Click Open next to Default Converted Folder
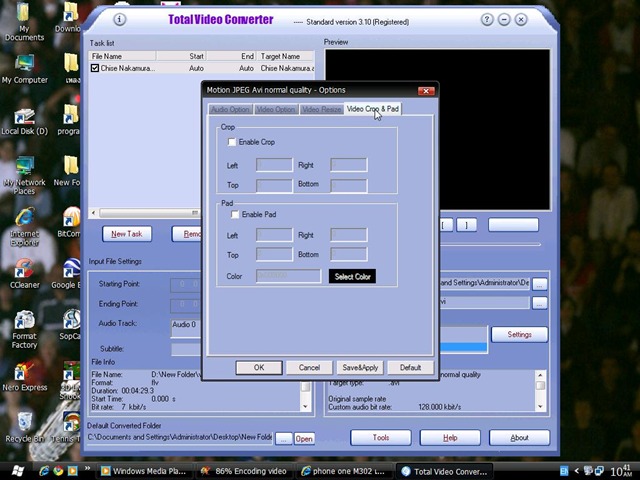 [304, 439]
